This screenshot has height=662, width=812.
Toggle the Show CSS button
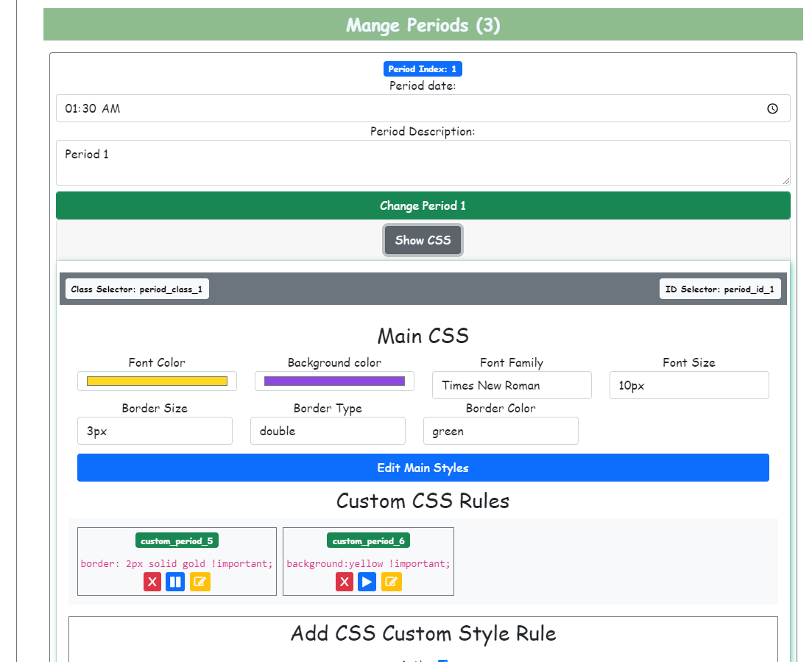tap(423, 240)
